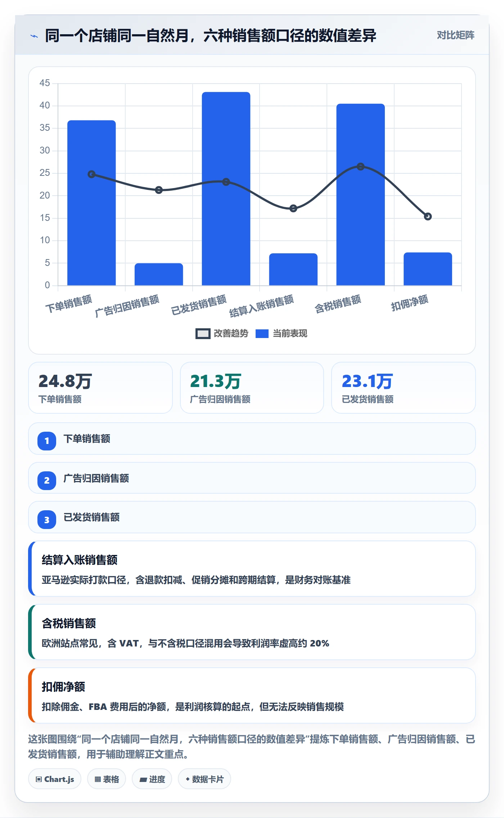Click the 进度 tag chip

click(x=152, y=779)
